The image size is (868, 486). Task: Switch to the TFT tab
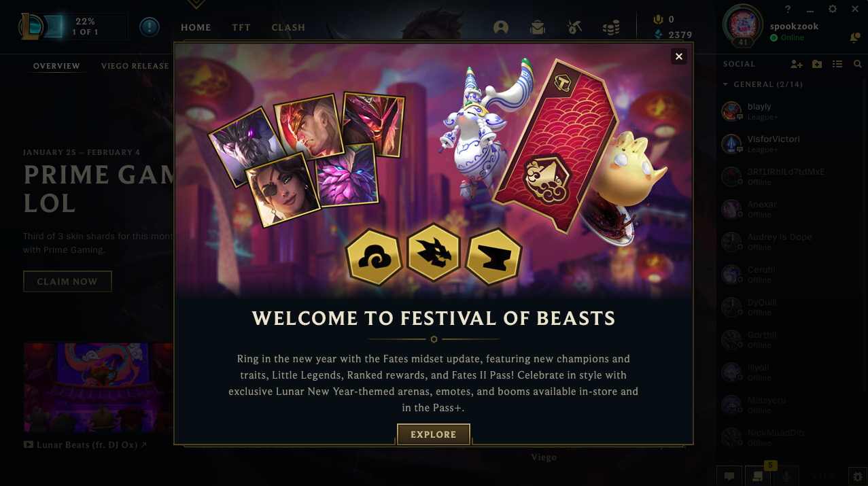click(241, 28)
